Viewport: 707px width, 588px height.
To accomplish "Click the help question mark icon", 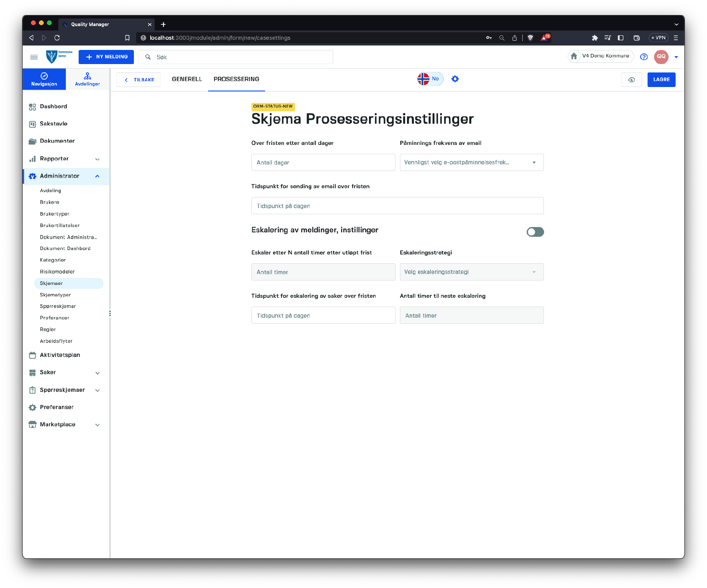I will point(644,57).
